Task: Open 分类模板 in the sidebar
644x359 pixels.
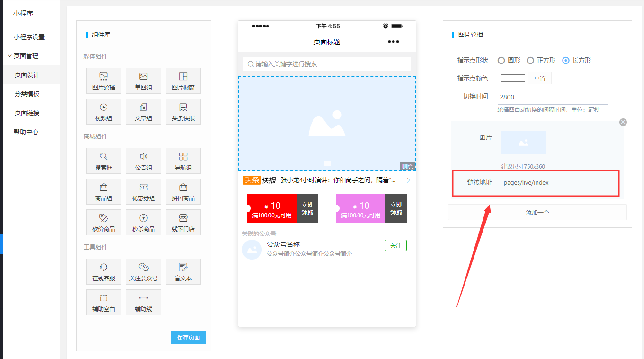Action: (x=27, y=94)
